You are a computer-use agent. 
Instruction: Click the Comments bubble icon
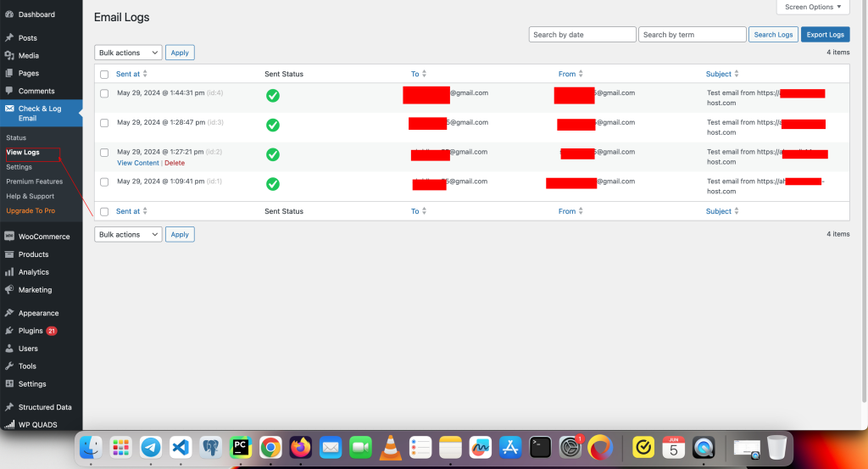pyautogui.click(x=9, y=91)
